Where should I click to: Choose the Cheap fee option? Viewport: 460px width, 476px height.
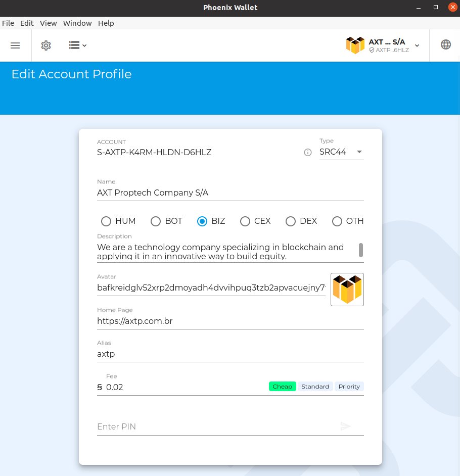click(x=283, y=387)
